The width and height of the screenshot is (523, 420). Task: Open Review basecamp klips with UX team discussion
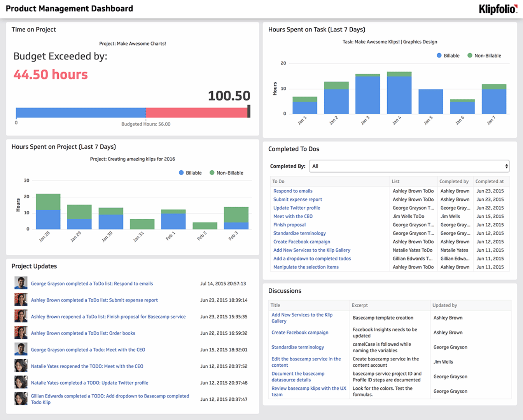[x=309, y=391]
